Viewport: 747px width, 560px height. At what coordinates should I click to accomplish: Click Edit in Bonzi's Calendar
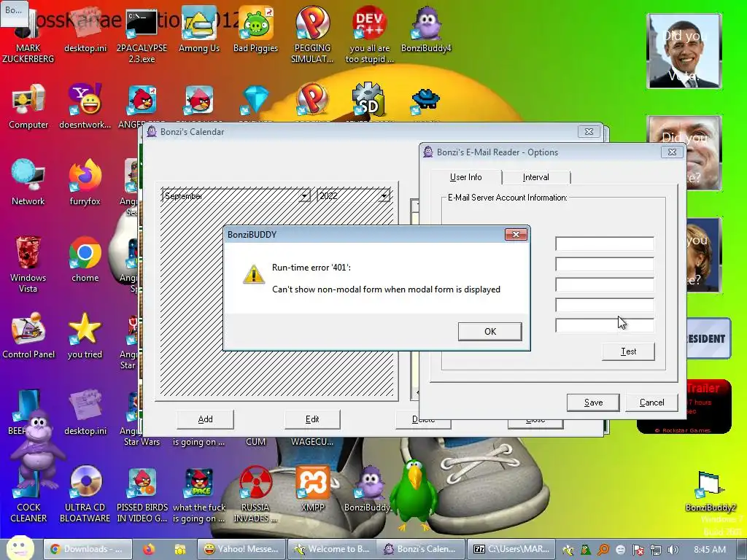(x=312, y=419)
